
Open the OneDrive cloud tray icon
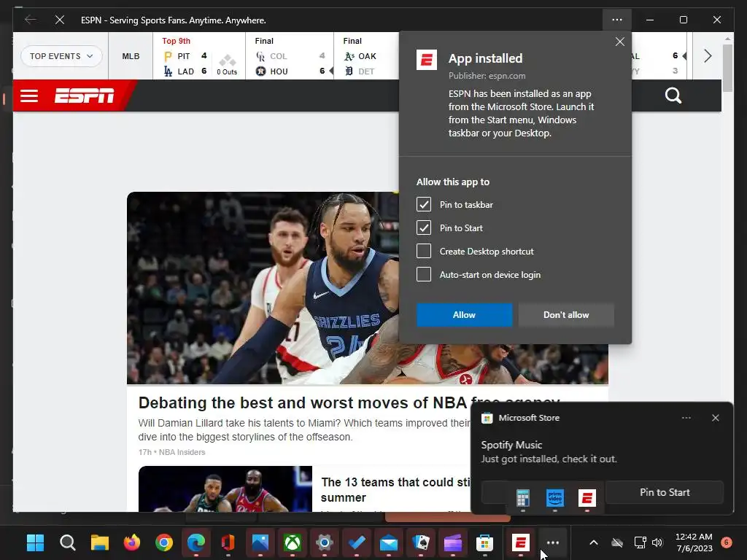pyautogui.click(x=617, y=542)
